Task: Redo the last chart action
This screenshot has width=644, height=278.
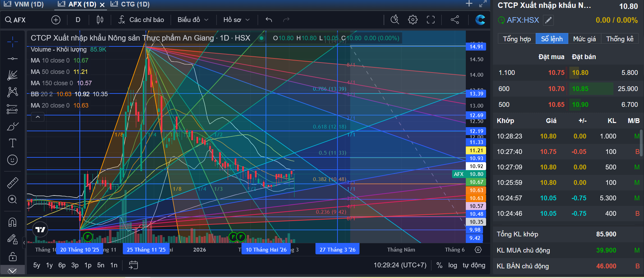Action: (286, 20)
